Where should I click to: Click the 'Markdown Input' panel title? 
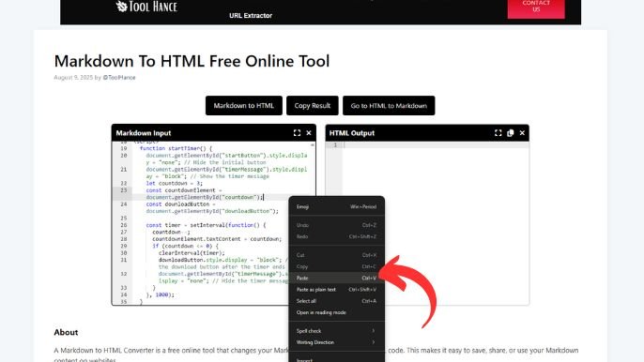pos(144,133)
